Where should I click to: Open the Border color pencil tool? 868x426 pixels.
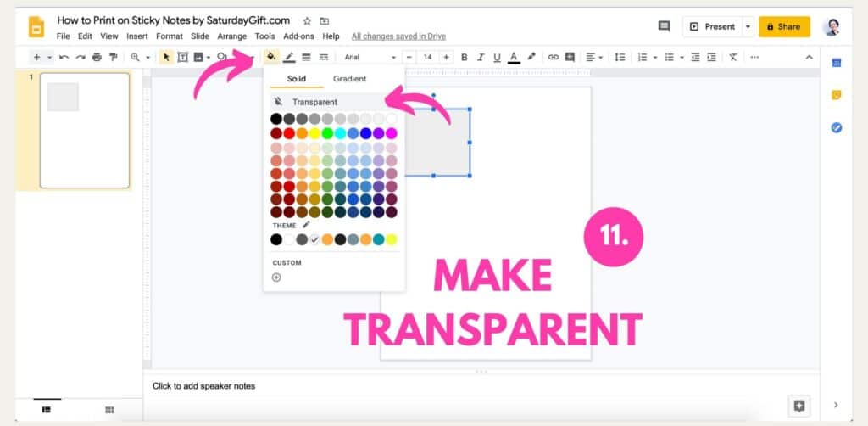point(289,57)
